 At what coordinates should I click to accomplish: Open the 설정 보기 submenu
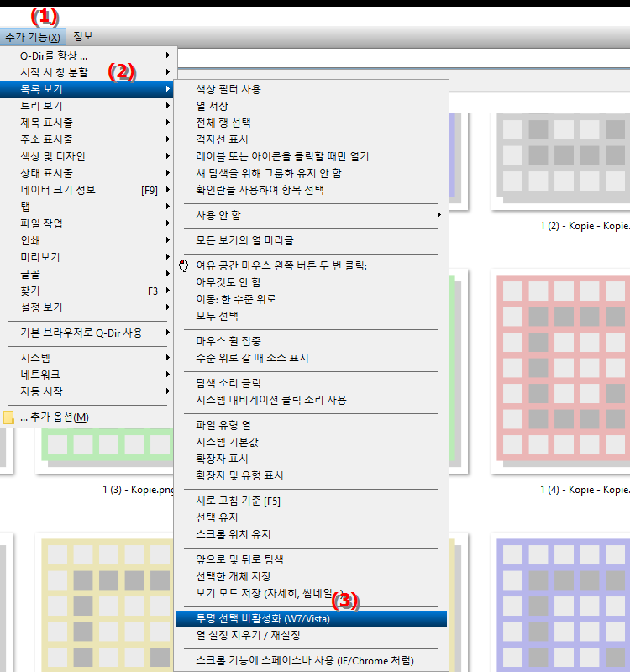87,307
